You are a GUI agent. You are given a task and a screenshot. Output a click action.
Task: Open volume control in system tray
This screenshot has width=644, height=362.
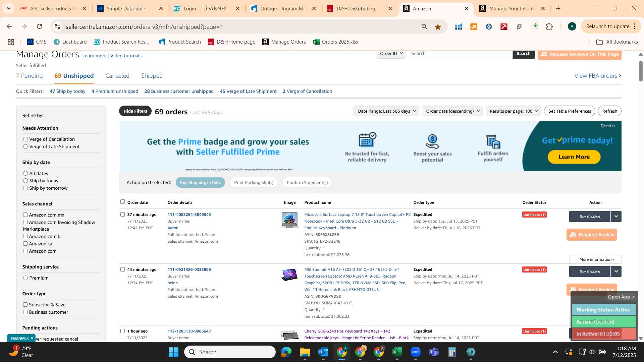point(592,352)
